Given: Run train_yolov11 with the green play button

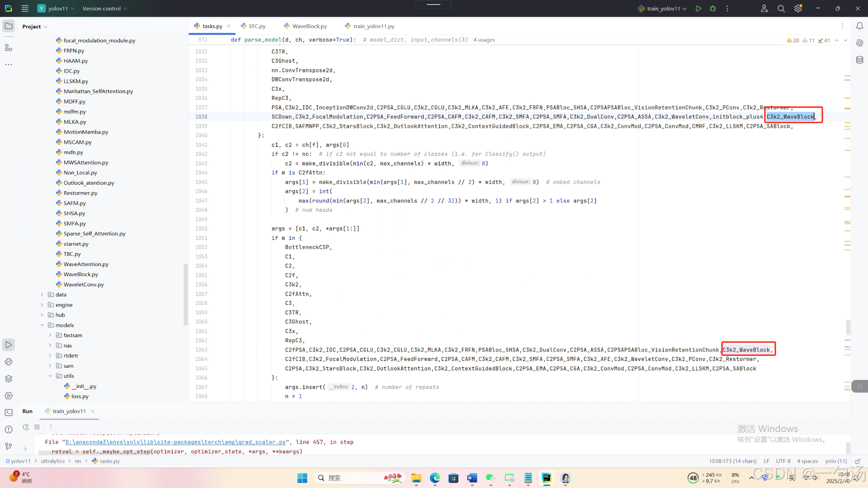Looking at the screenshot, I should coord(698,9).
